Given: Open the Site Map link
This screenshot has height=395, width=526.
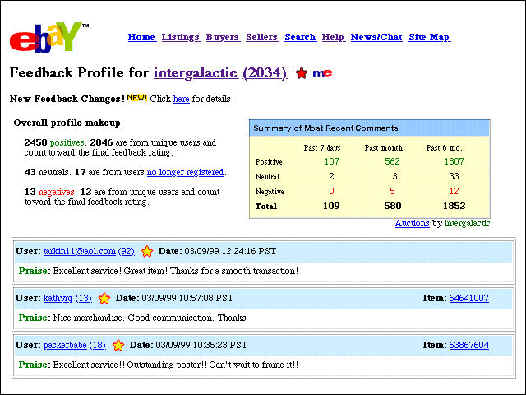Looking at the screenshot, I should click(429, 37).
